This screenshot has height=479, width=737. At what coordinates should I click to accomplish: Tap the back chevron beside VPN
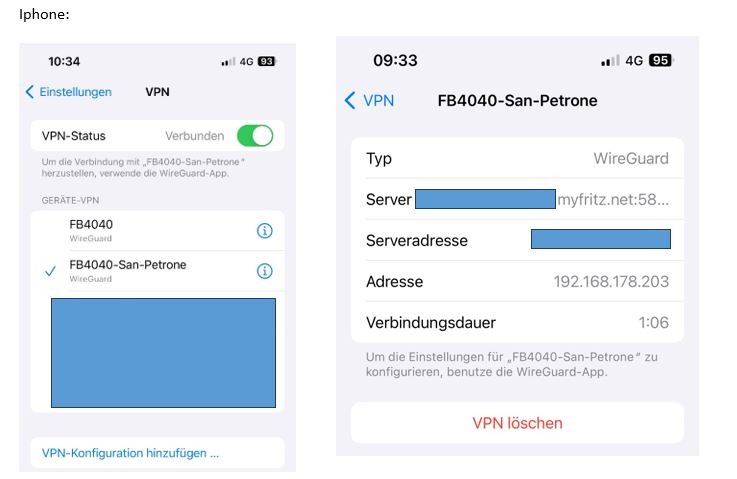click(x=350, y=100)
